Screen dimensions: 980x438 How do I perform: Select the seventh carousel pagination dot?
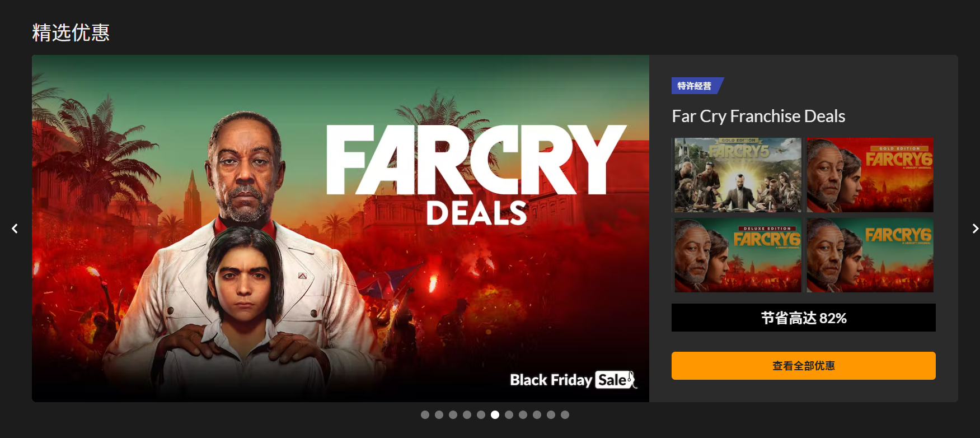pos(509,415)
